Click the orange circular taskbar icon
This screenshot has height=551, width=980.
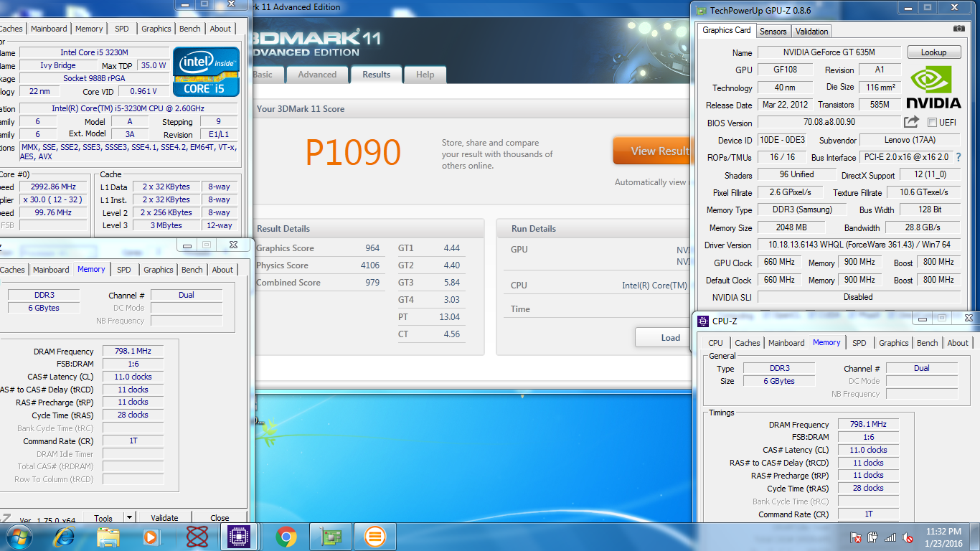pos(374,536)
